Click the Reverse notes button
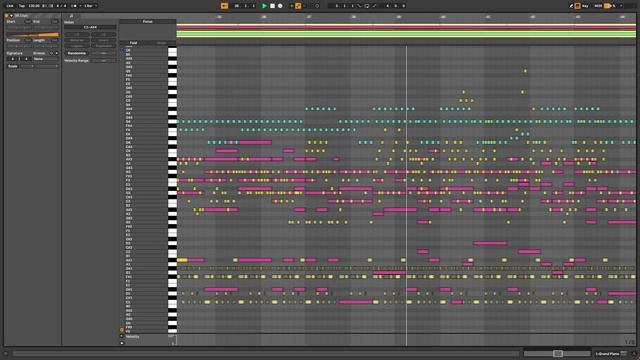The image size is (640, 360). coord(77,40)
